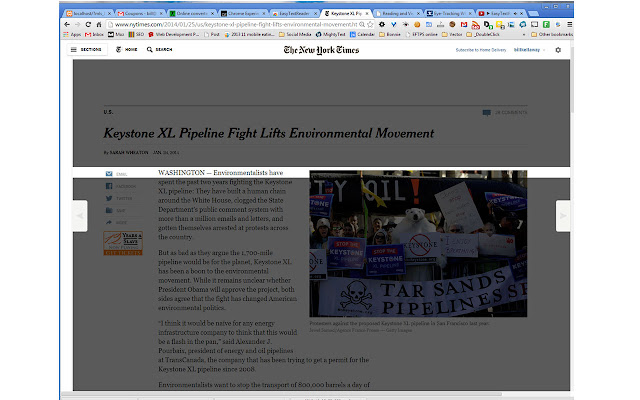Click the green F extension icon
640x400 pixels.
click(x=546, y=24)
